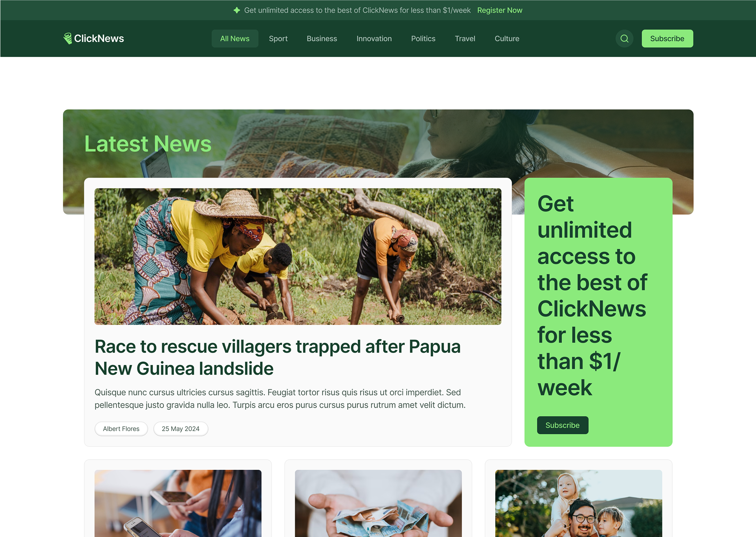Open the family outdoors article thumbnail

coord(578,503)
